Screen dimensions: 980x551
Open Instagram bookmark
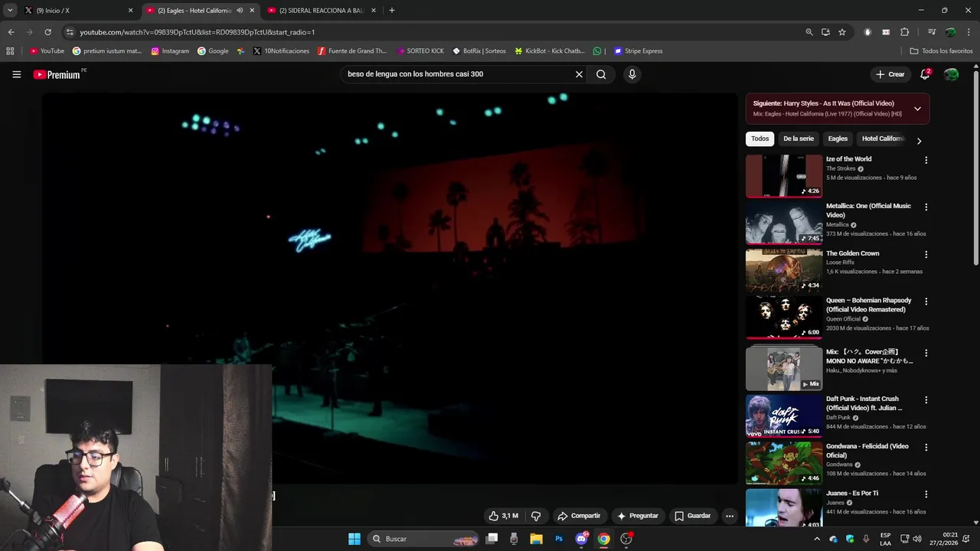point(170,51)
